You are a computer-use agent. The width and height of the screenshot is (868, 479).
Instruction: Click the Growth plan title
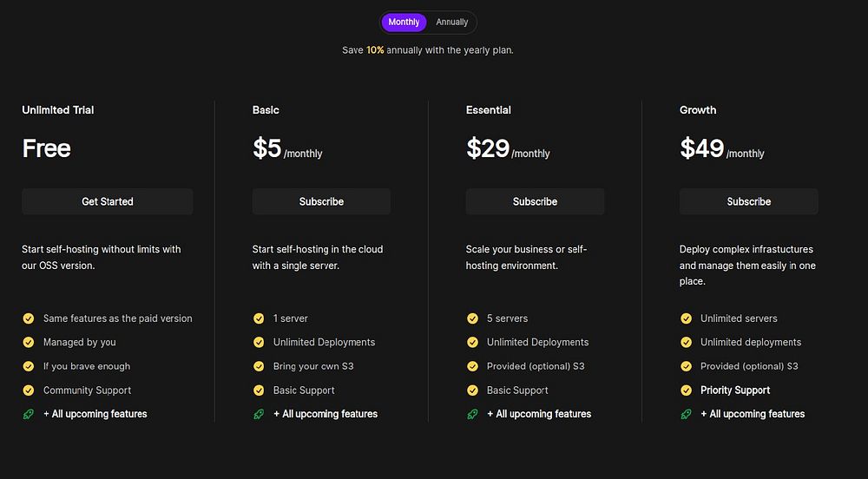click(x=698, y=110)
